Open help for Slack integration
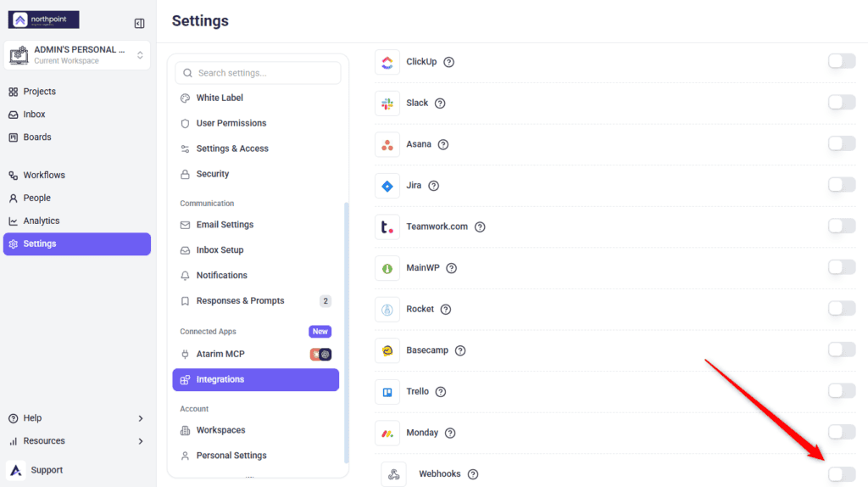Screen dimensions: 868x487 tap(440, 103)
